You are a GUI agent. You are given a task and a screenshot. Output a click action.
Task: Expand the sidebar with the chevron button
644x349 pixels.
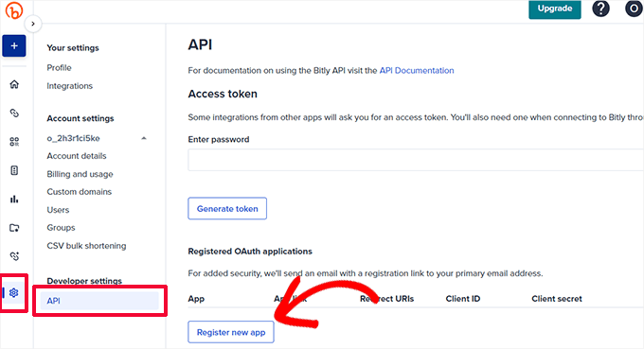33,24
